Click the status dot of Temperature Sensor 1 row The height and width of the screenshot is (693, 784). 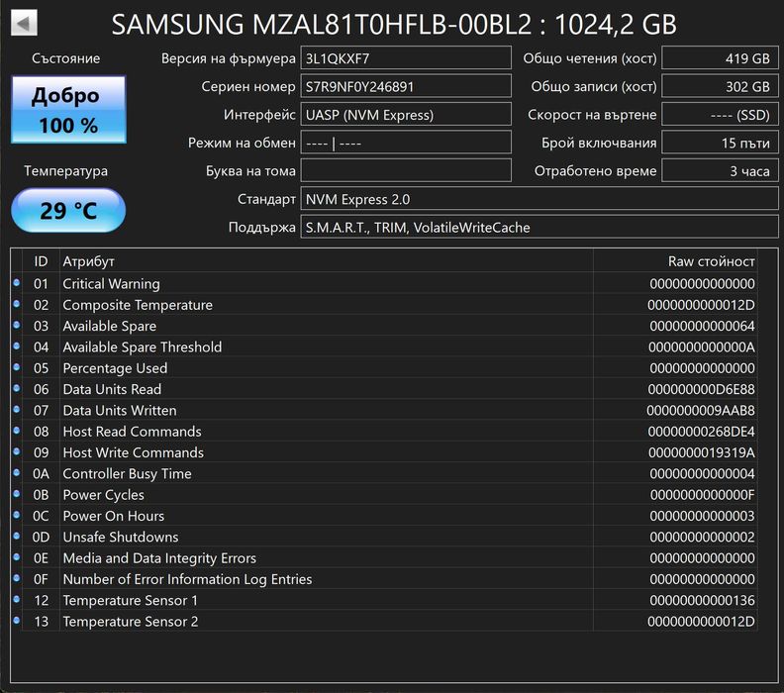click(x=17, y=599)
